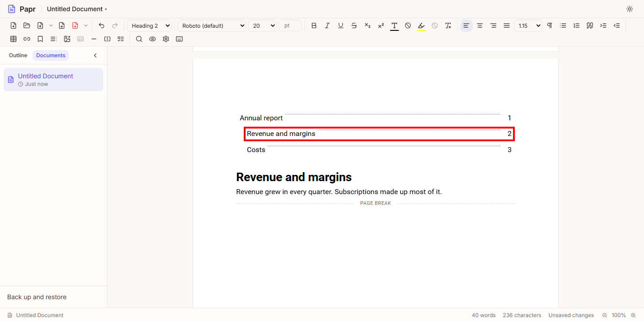Open Untitled Document in the sidebar list
The height and width of the screenshot is (322, 644).
(x=53, y=80)
